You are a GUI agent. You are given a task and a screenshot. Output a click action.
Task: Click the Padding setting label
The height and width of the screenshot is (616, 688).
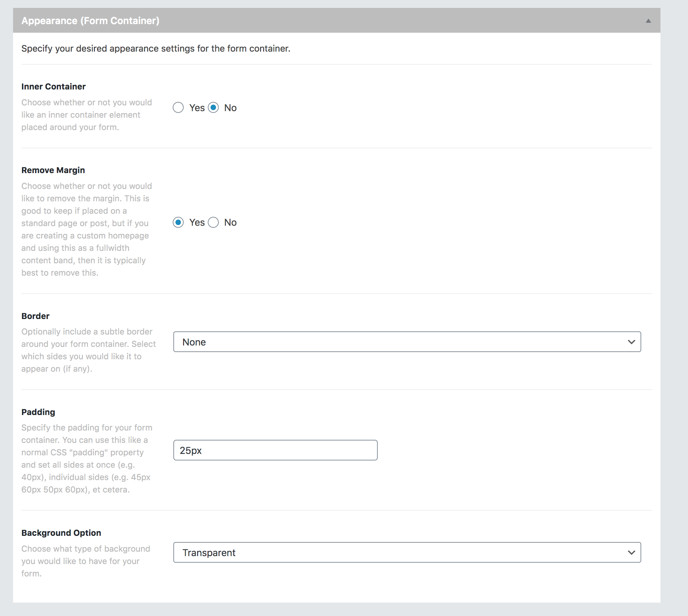(x=38, y=412)
